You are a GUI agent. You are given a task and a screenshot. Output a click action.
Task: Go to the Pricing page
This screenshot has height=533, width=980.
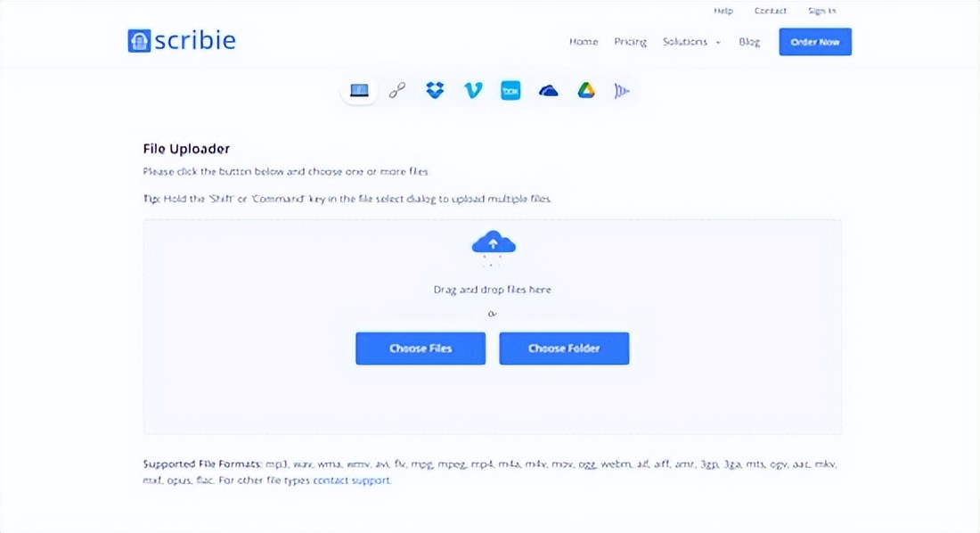[630, 42]
